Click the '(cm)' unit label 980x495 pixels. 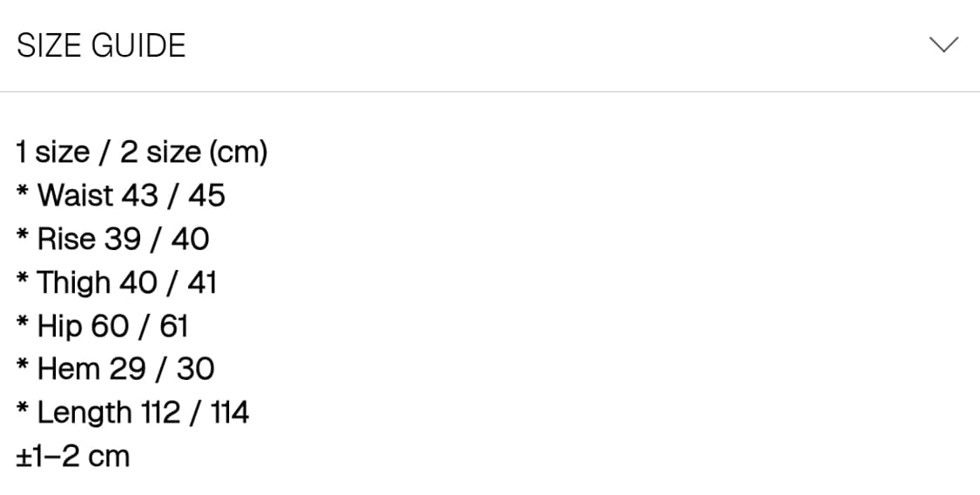(x=237, y=153)
